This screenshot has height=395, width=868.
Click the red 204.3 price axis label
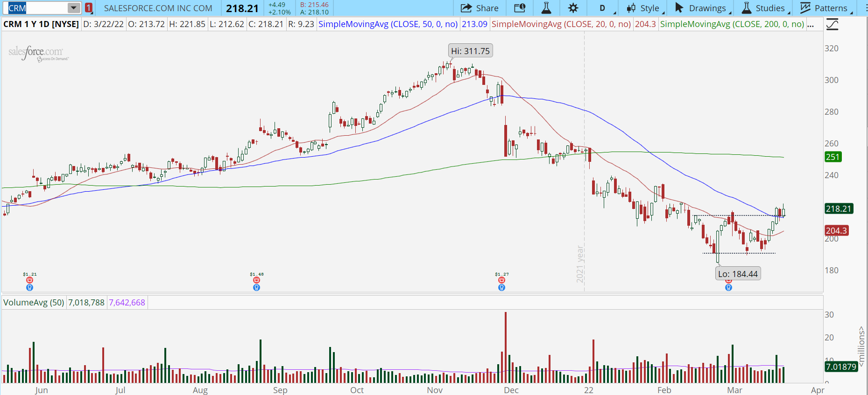pos(836,230)
